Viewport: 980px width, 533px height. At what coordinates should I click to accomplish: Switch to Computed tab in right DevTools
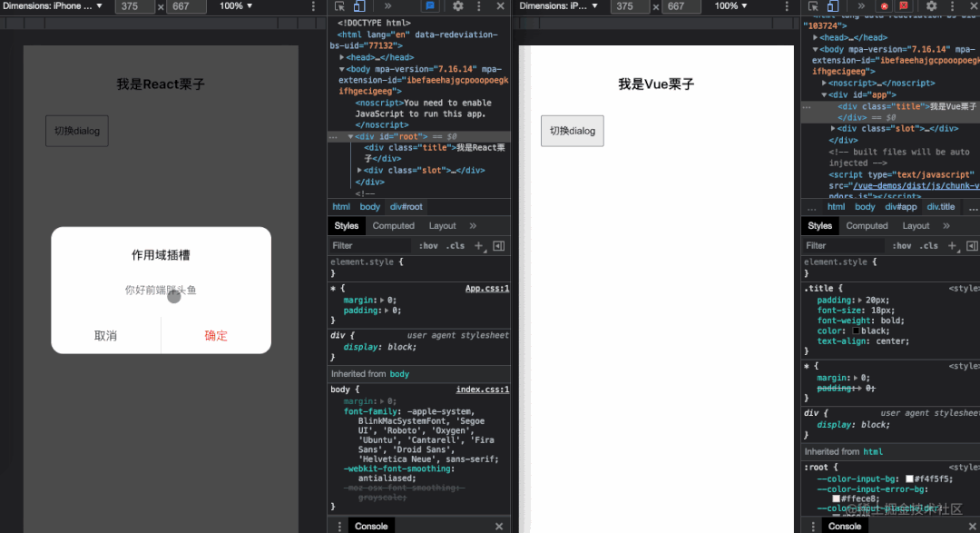pyautogui.click(x=867, y=226)
